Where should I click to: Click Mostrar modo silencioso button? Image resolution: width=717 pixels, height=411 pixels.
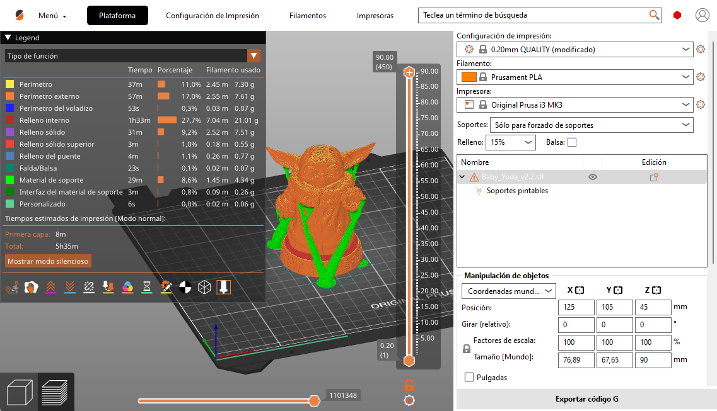point(49,260)
